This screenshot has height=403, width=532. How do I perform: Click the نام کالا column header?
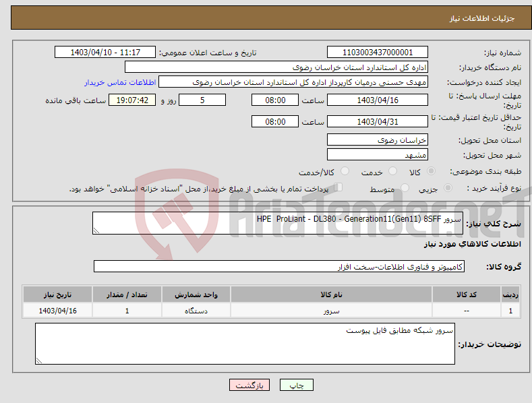(331, 294)
